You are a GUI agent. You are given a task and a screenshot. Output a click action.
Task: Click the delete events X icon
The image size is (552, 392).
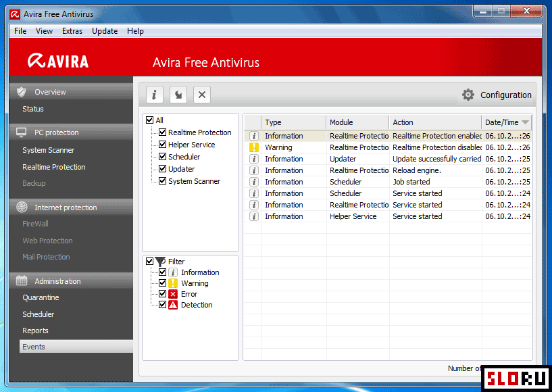click(x=202, y=95)
